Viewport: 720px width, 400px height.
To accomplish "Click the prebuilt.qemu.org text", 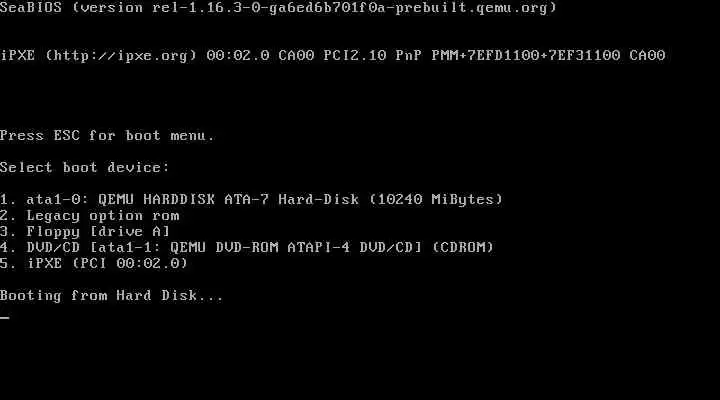I will (472, 8).
